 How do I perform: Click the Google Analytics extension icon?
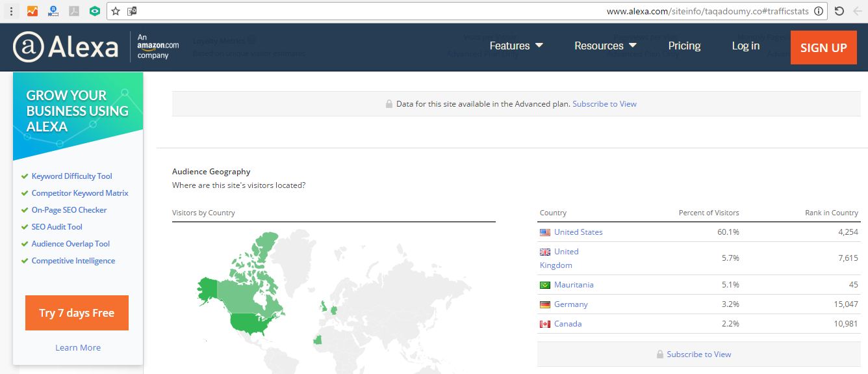point(32,11)
